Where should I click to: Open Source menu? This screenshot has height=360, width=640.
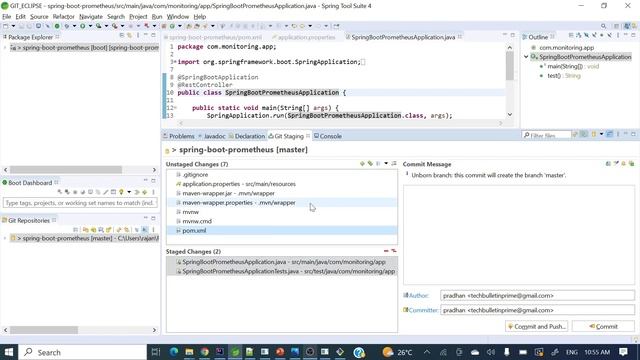tap(39, 17)
